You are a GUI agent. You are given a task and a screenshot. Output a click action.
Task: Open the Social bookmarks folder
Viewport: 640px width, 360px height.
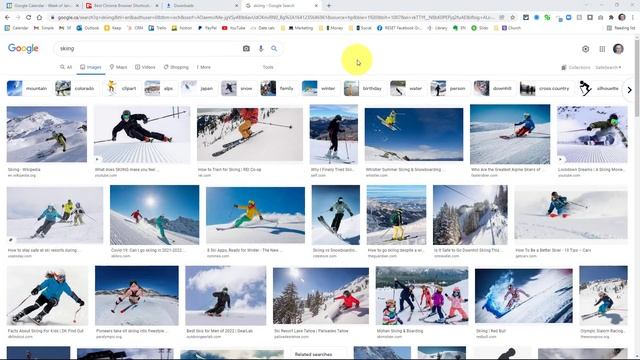[360, 28]
